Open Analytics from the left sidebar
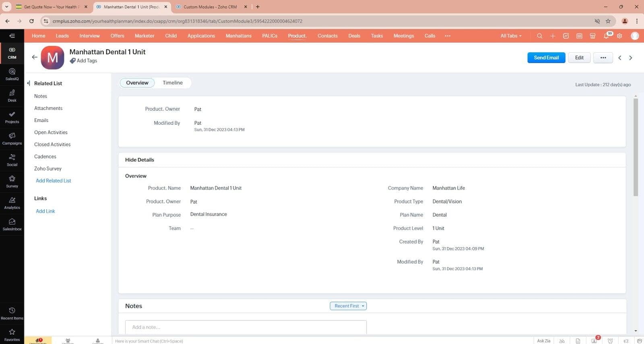 coord(12,203)
